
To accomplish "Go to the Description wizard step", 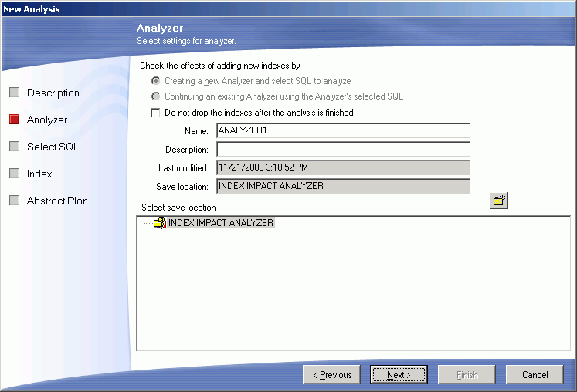I will click(53, 93).
